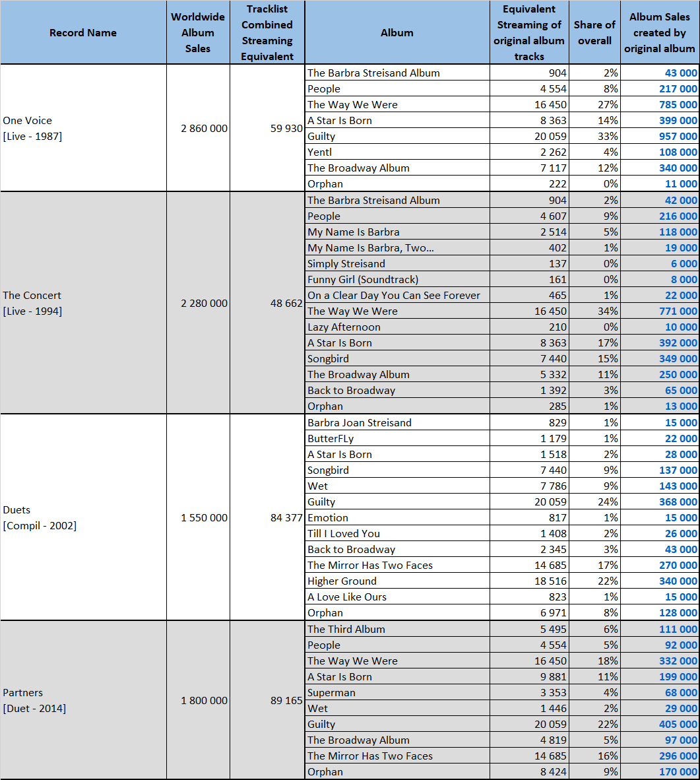The image size is (700, 780).
Task: Select the 'Superman' album cell
Action: coord(397,692)
